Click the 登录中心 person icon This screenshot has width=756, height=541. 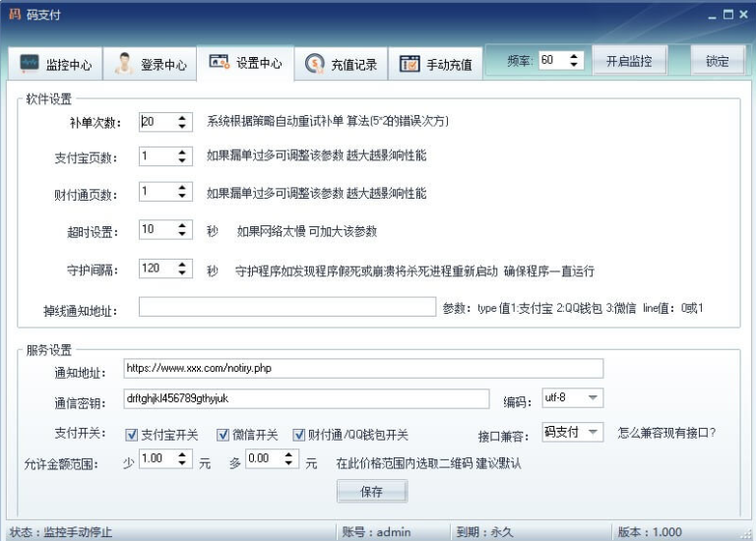click(x=124, y=64)
